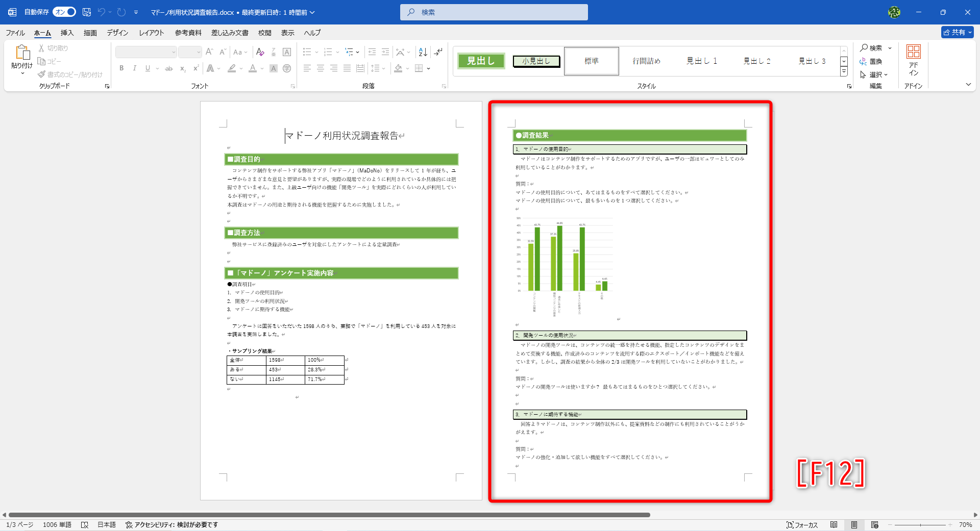
Task: Switch to Read Mode via status bar icon
Action: pos(835,524)
